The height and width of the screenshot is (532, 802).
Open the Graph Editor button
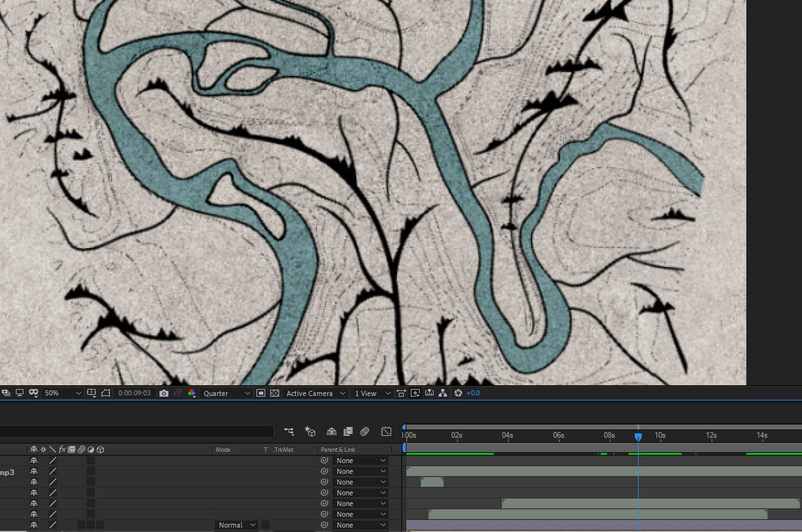(386, 431)
